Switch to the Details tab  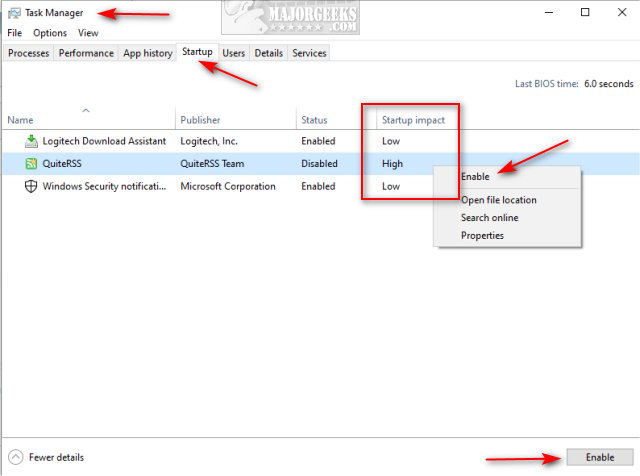pos(269,53)
